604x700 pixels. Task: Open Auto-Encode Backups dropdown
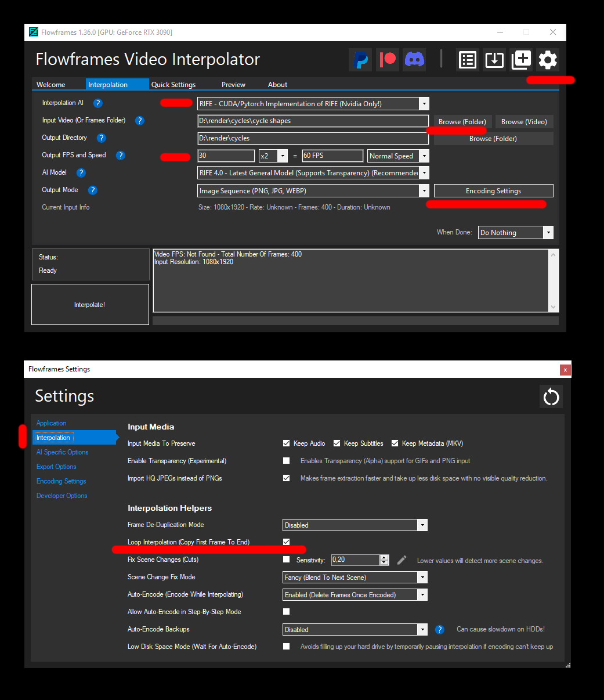click(x=355, y=630)
